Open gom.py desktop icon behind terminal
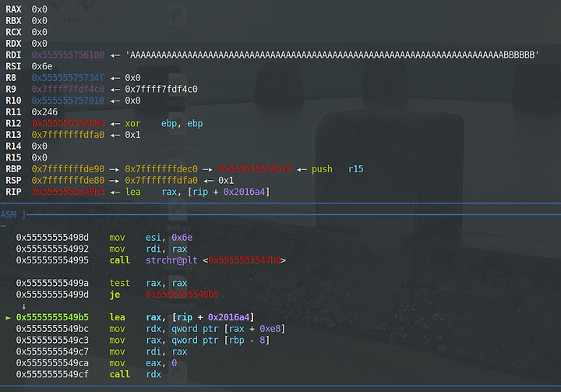 (x=178, y=215)
